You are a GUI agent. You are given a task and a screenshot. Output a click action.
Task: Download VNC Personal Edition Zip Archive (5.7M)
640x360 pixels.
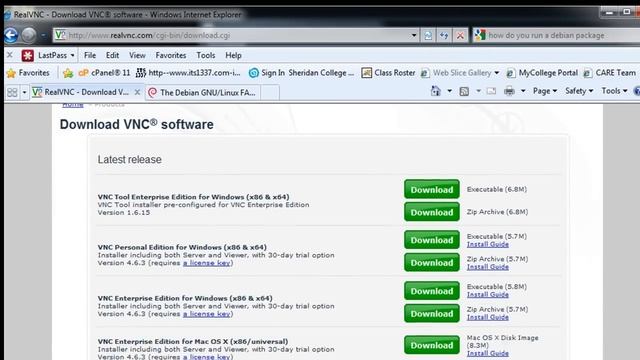pos(432,262)
